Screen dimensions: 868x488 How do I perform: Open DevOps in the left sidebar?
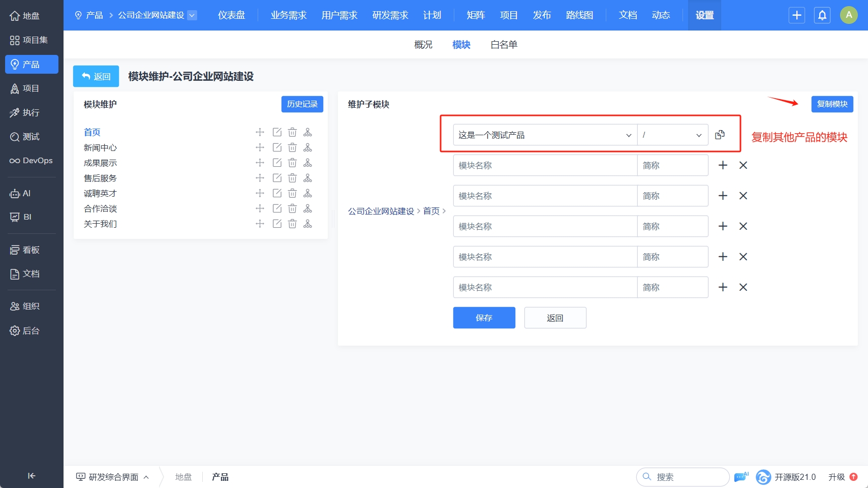coord(32,161)
